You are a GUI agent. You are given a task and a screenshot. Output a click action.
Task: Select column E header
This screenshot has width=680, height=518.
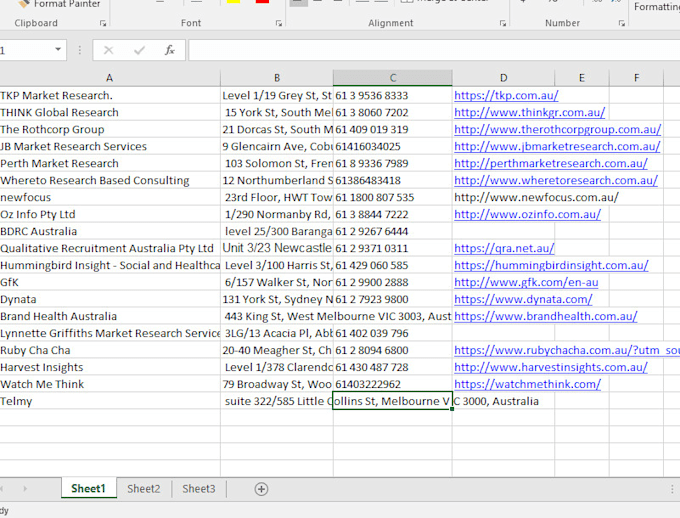click(x=582, y=78)
